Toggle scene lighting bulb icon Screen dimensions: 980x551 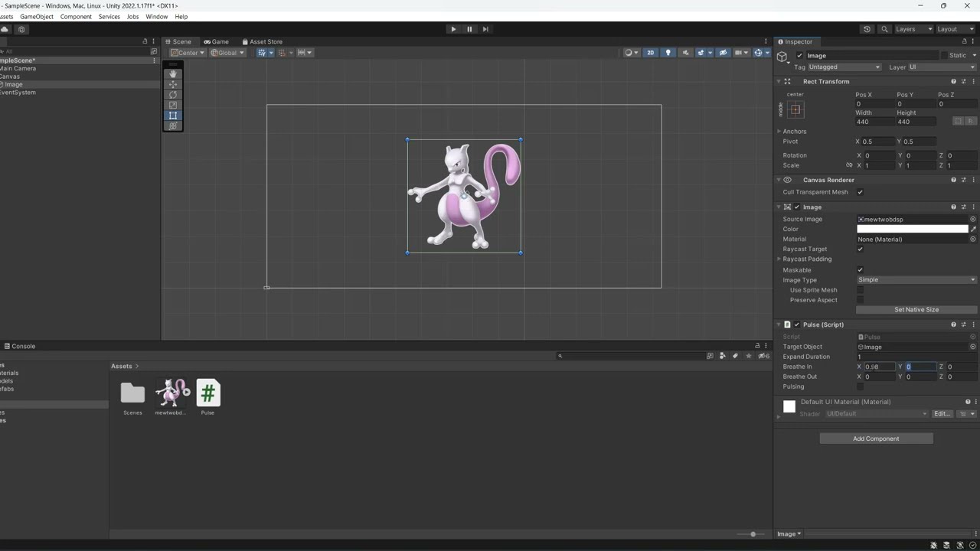coord(668,53)
